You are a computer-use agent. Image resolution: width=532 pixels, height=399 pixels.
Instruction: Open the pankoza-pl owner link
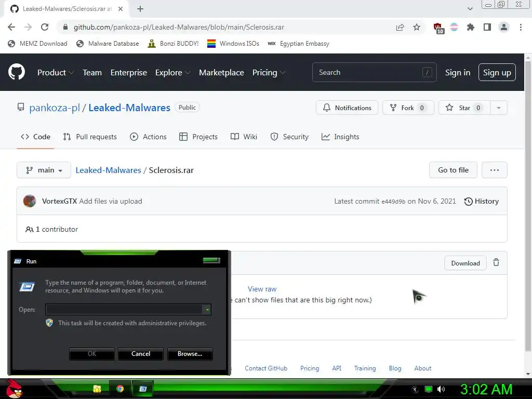tap(55, 108)
